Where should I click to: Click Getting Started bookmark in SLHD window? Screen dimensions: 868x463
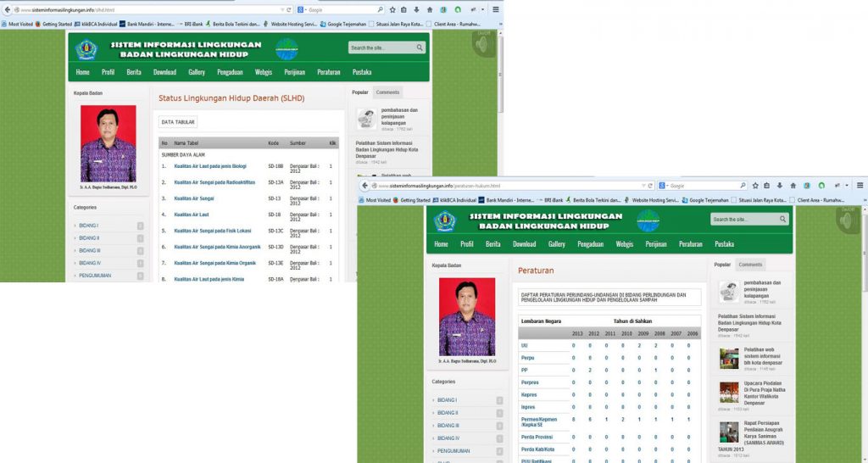coord(53,25)
